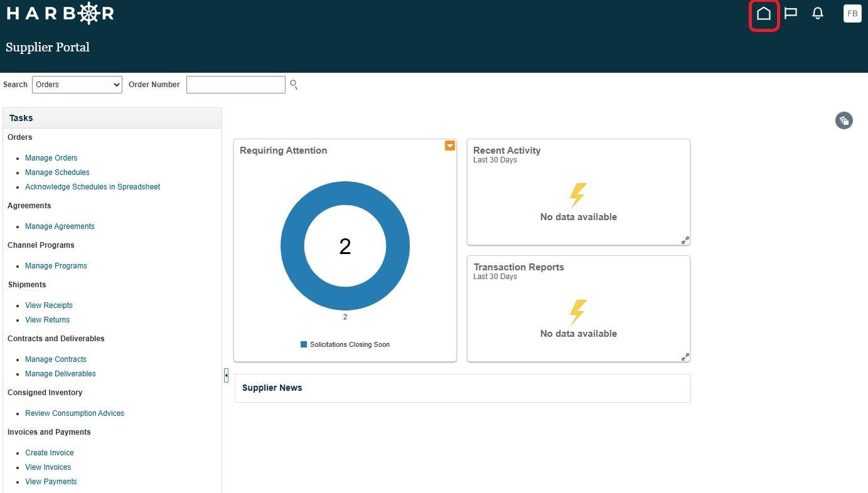The image size is (868, 493).
Task: Open View Payments link
Action: 51,482
